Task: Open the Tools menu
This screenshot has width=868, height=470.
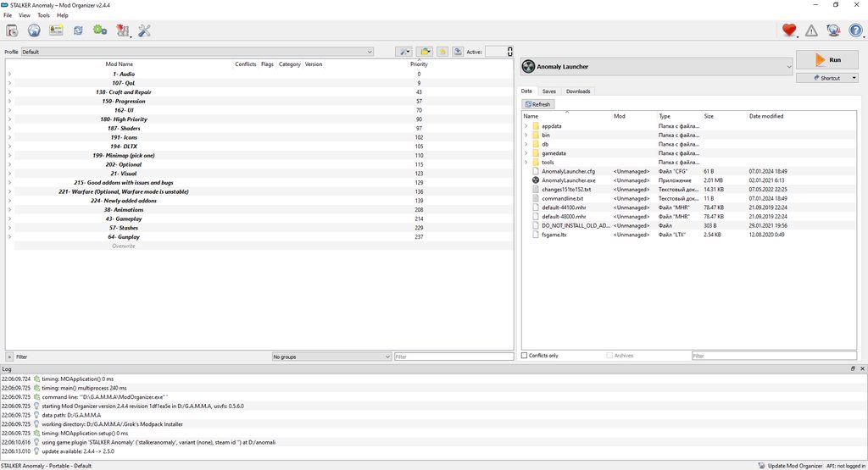Action: [43, 15]
